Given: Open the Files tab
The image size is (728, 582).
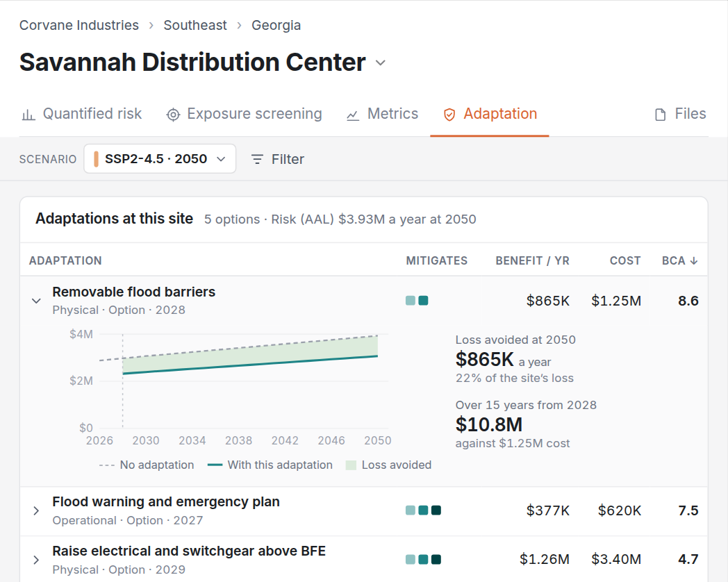Looking at the screenshot, I should click(680, 114).
